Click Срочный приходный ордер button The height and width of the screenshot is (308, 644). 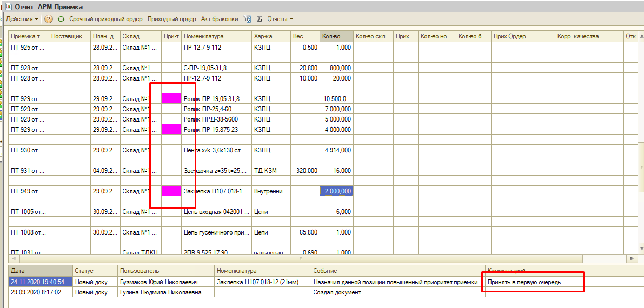pos(105,19)
